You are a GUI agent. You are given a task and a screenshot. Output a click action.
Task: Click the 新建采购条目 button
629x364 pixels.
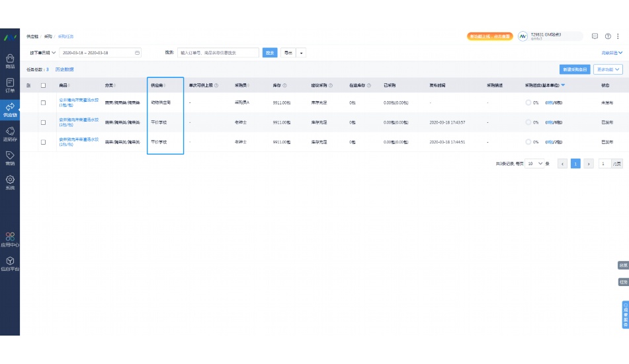pos(573,69)
